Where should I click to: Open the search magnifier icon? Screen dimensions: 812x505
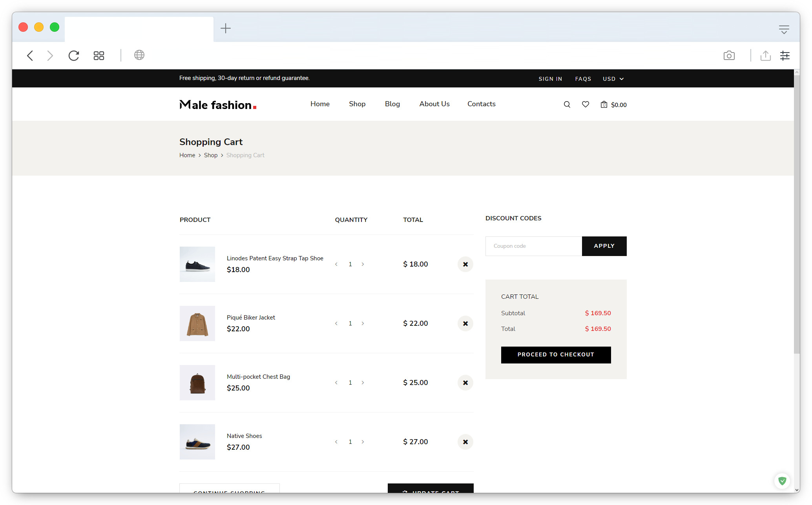[567, 104]
